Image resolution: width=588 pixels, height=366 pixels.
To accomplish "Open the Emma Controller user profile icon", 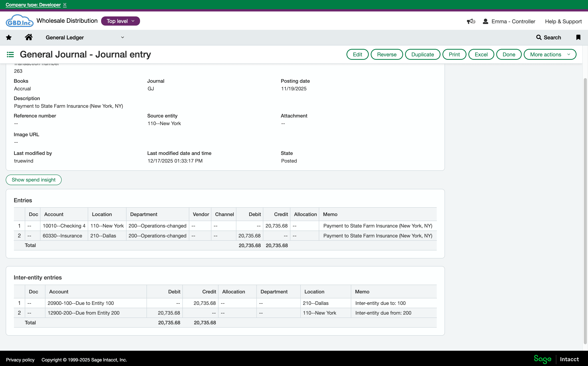I will click(485, 21).
